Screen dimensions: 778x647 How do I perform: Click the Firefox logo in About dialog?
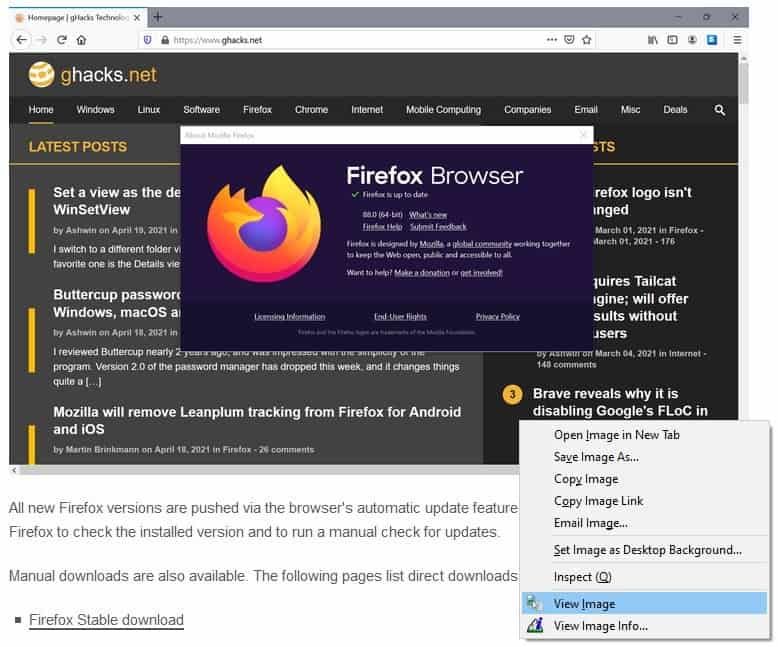(x=263, y=224)
